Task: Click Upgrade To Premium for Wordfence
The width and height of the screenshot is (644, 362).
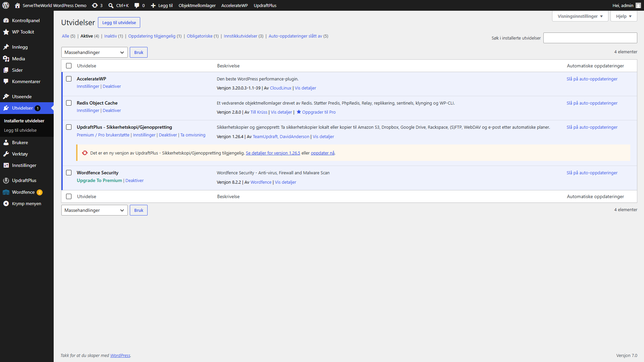Action: pos(99,180)
